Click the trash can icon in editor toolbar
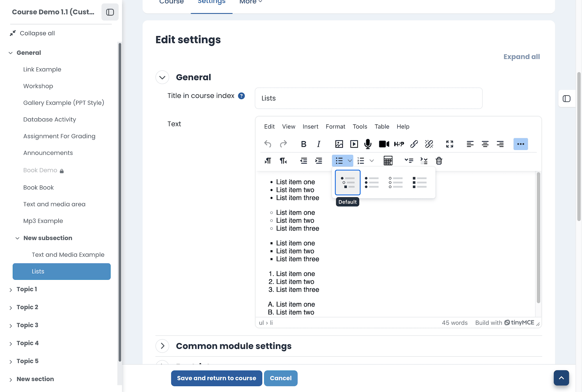 [x=439, y=161]
